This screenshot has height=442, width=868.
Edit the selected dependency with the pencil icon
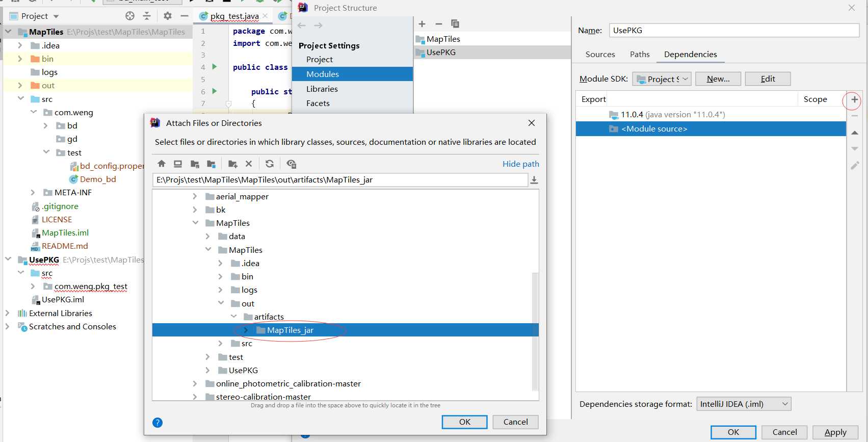(x=855, y=166)
